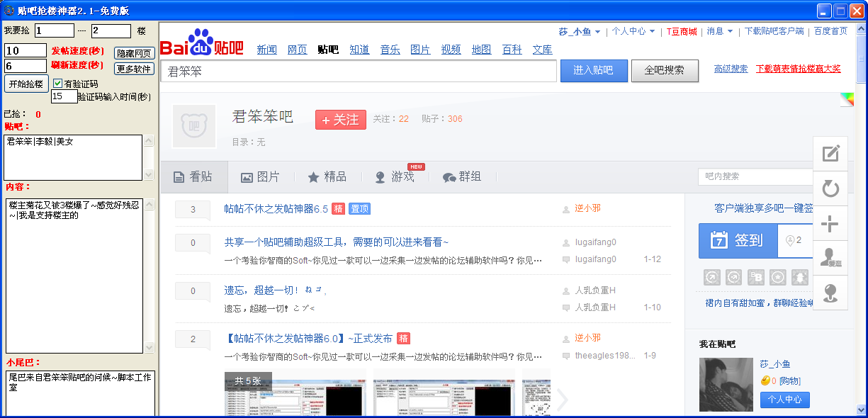This screenshot has height=418, width=868.
Task: Click the 爱逛 person icon in sidebar
Action: pyautogui.click(x=830, y=258)
